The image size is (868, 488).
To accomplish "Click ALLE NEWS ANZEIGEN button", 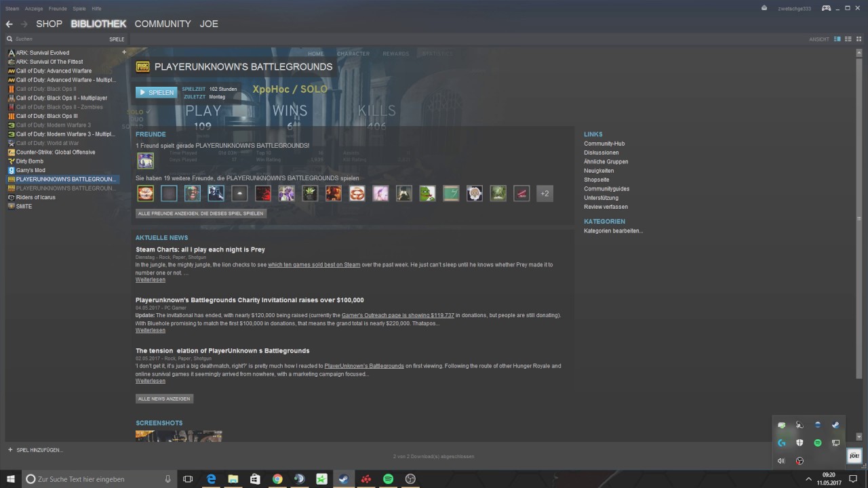I will pos(165,399).
